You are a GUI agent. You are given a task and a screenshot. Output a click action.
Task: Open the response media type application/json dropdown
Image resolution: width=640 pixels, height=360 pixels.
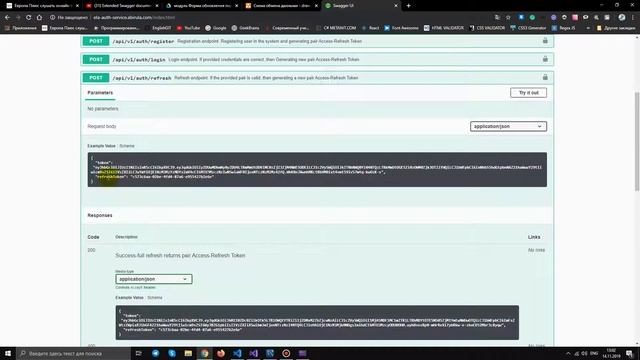click(153, 279)
